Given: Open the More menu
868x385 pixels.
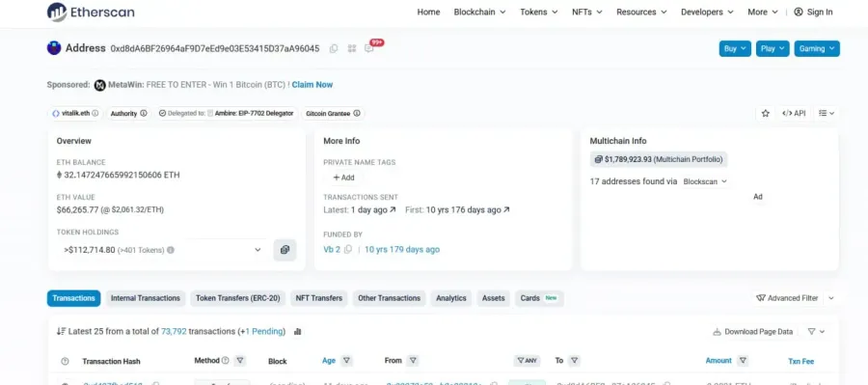Looking at the screenshot, I should click(x=763, y=12).
